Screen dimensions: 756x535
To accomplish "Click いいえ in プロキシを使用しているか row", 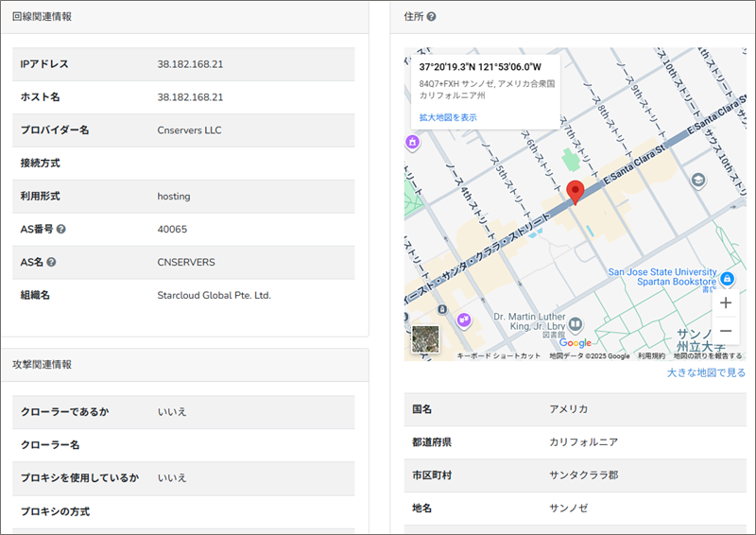I will click(172, 477).
